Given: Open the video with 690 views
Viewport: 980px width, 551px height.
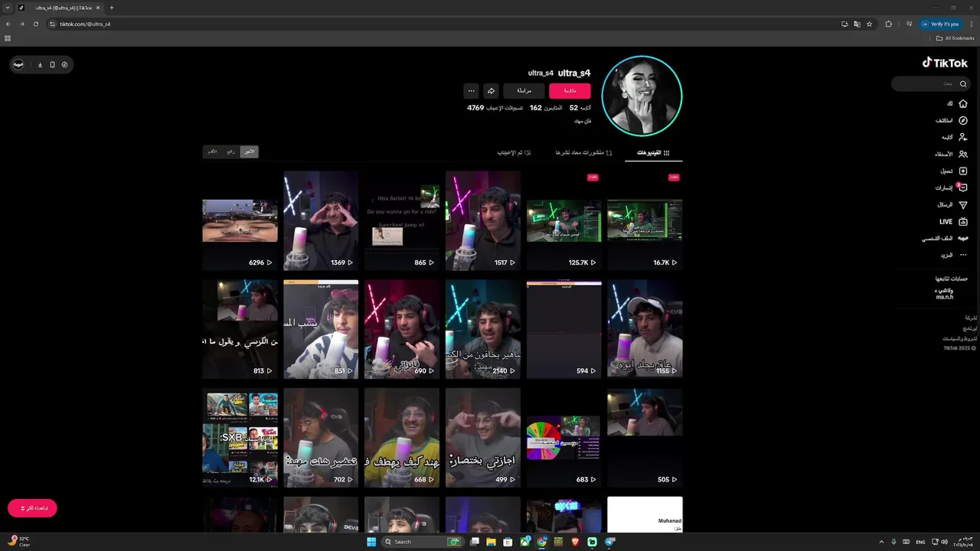Looking at the screenshot, I should pyautogui.click(x=402, y=329).
